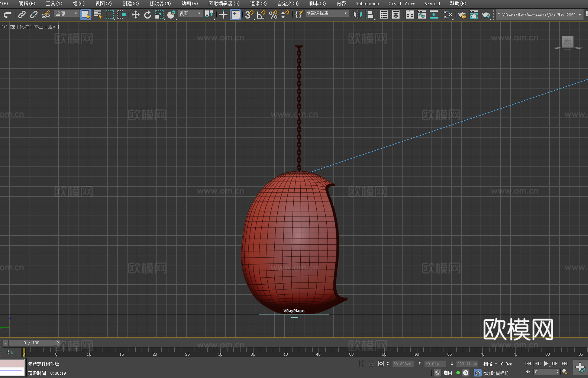Open the Material Editor nodes icon
The width and height of the screenshot is (588, 378).
[448, 14]
